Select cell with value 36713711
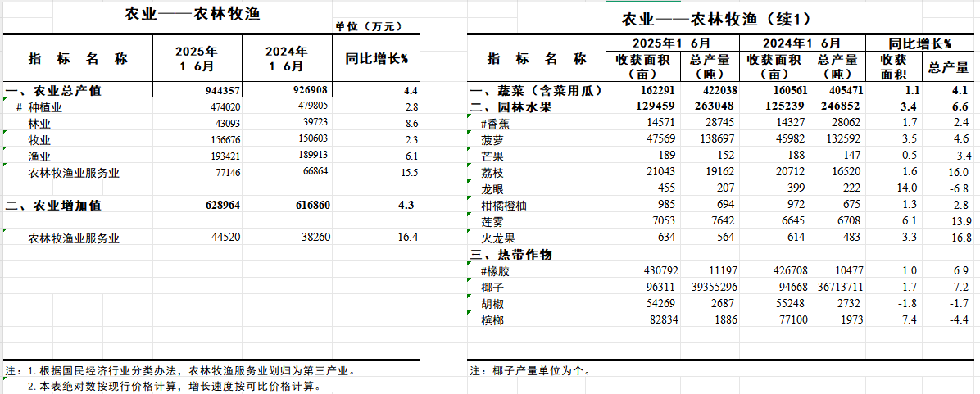The image size is (980, 394). click(842, 288)
